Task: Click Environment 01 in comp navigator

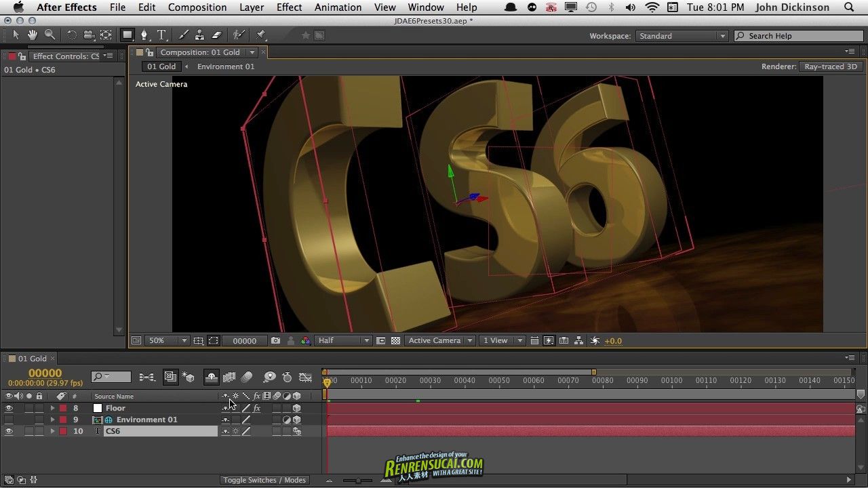Action: (x=226, y=66)
